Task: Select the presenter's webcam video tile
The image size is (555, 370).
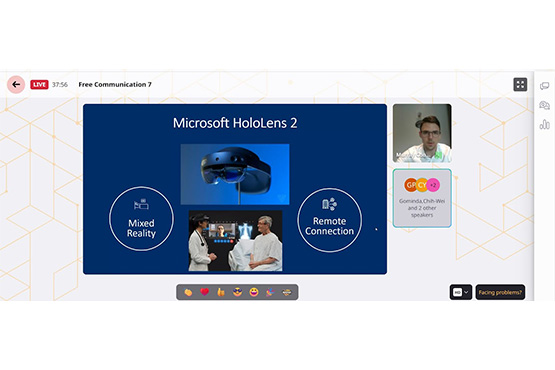Action: tap(422, 133)
